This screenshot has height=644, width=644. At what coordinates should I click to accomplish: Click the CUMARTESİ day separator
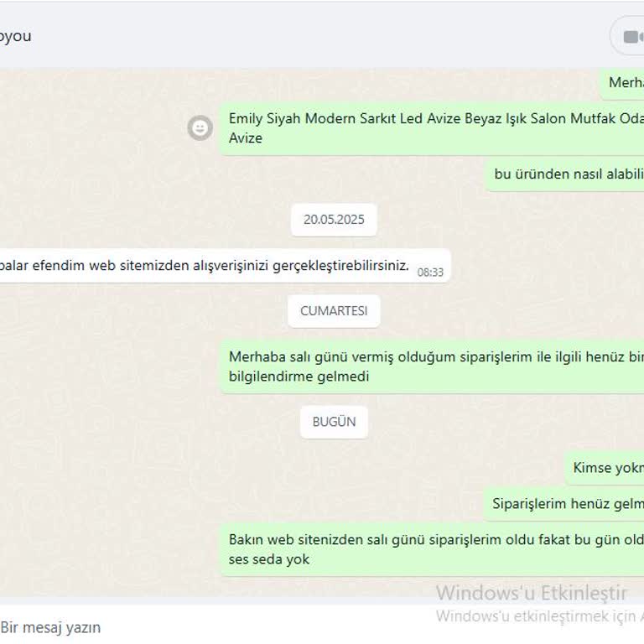tap(334, 311)
